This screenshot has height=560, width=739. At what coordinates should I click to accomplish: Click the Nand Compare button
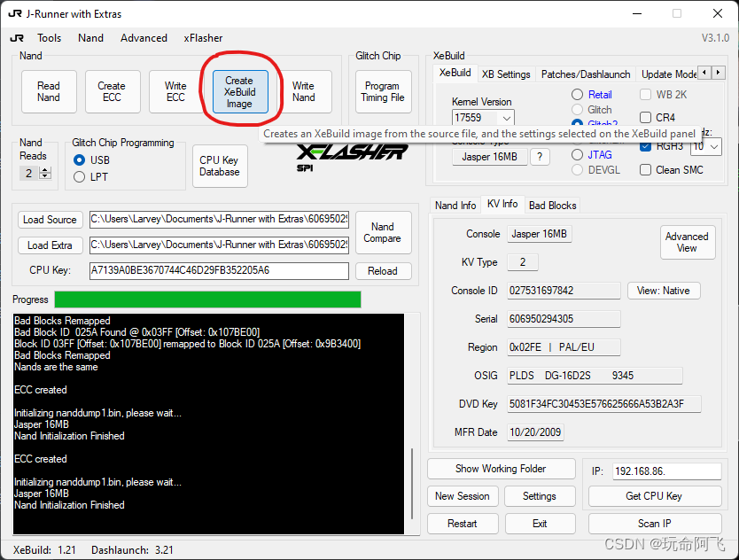pos(383,232)
